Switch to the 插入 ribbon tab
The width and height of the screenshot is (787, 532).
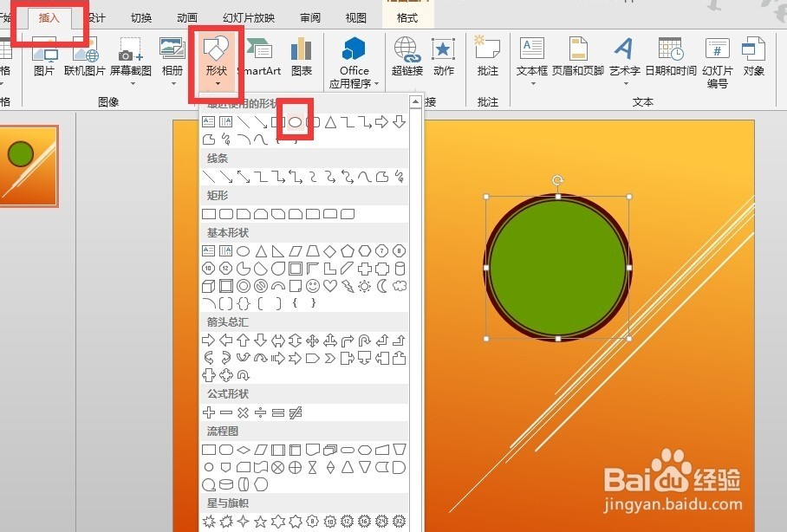point(49,18)
